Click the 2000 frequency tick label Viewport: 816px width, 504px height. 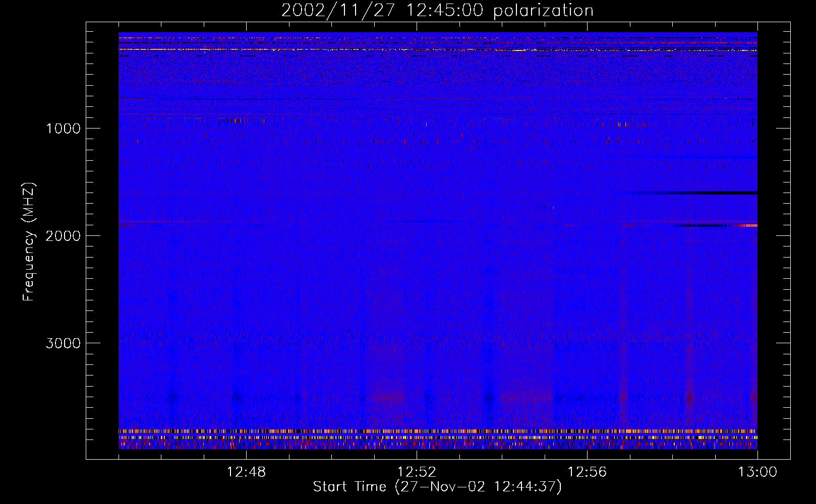coord(63,236)
